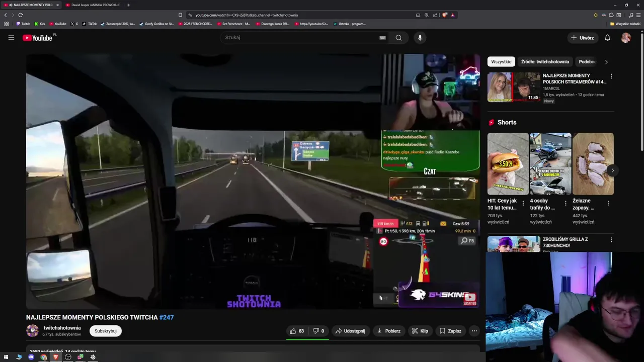
Task: Open options for 'ZROBILIŚMY GRILLA' video
Action: 611,240
